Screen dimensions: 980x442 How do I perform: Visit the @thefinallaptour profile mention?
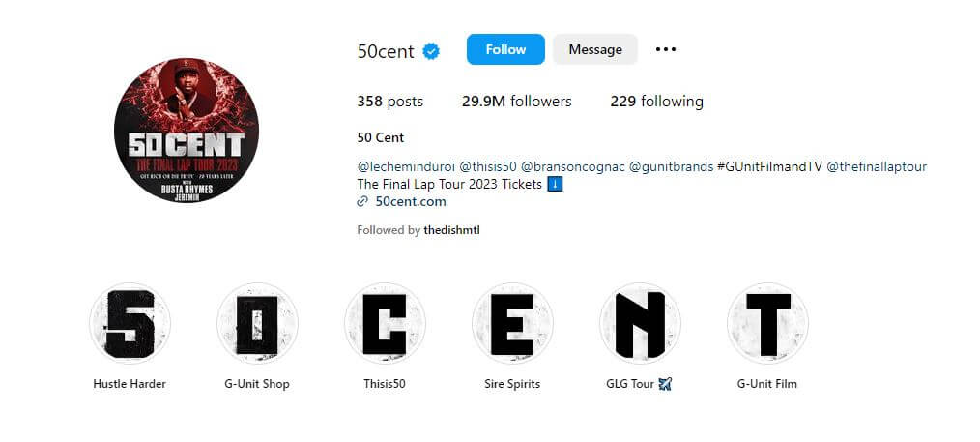[877, 167]
